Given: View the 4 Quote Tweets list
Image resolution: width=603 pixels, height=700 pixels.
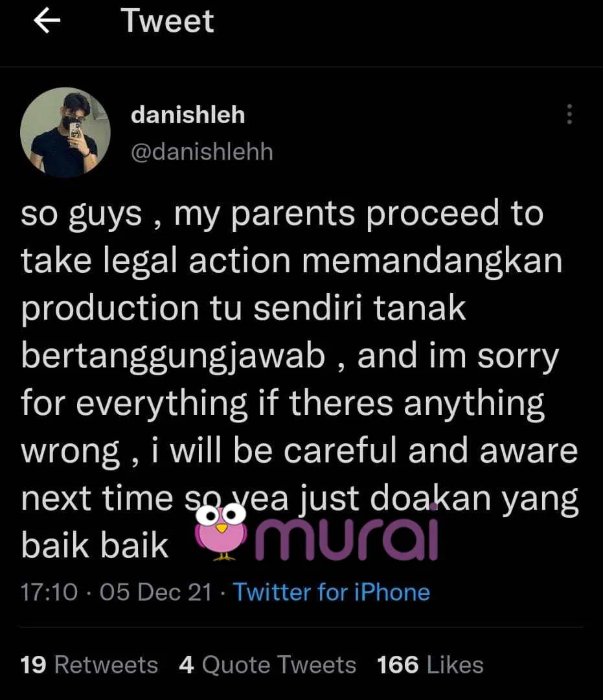Looking at the screenshot, I should click(267, 665).
